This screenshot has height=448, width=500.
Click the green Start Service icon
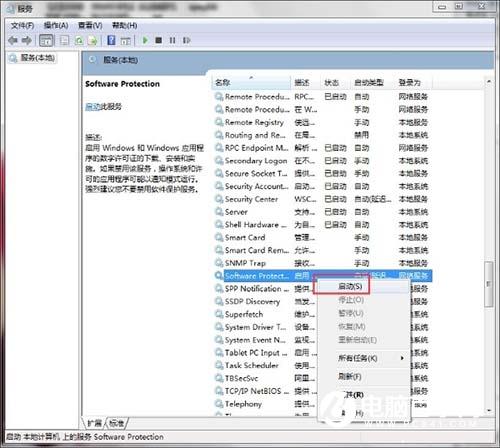pyautogui.click(x=145, y=40)
